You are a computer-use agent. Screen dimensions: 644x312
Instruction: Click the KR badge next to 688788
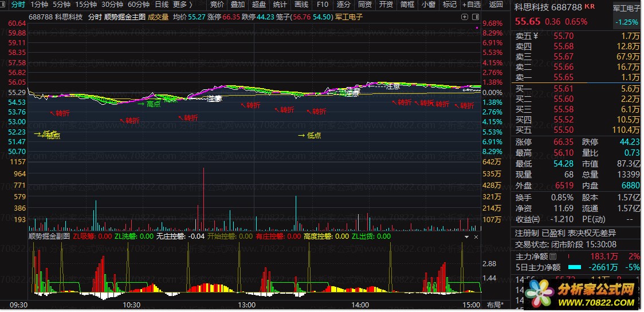590,6
